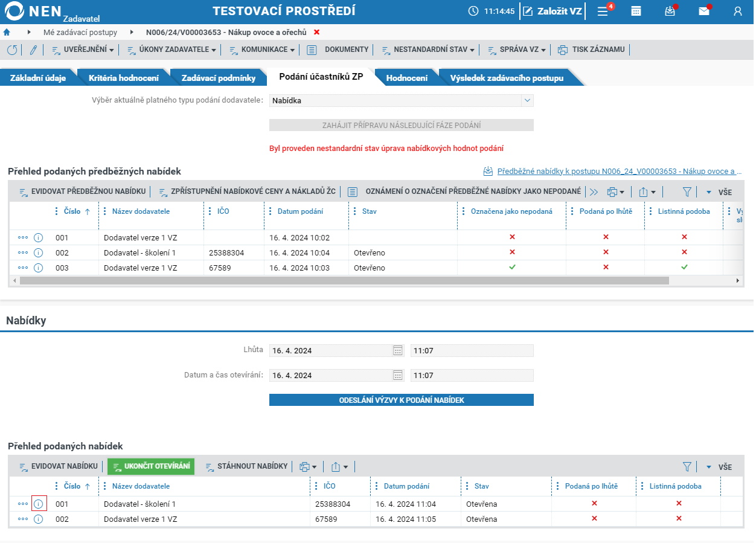Open row actions for offer 002 in Přehled podaných nabídek
756x543 pixels.
point(23,519)
